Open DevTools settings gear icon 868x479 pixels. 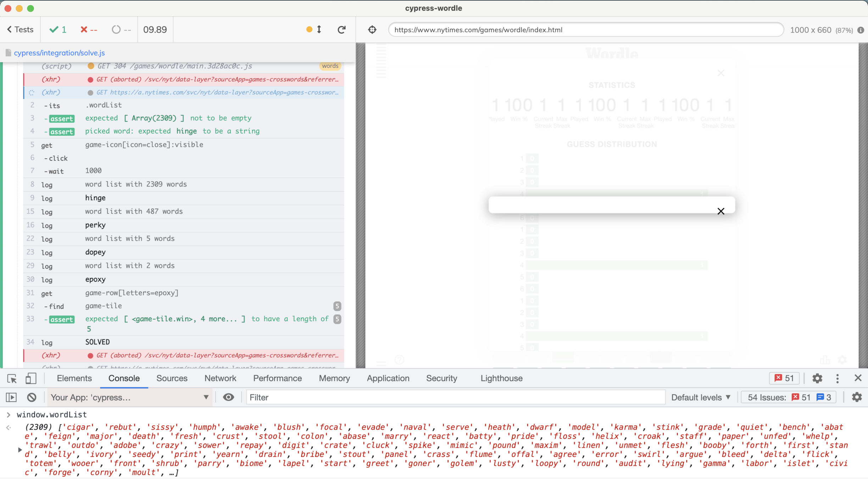pyautogui.click(x=817, y=379)
